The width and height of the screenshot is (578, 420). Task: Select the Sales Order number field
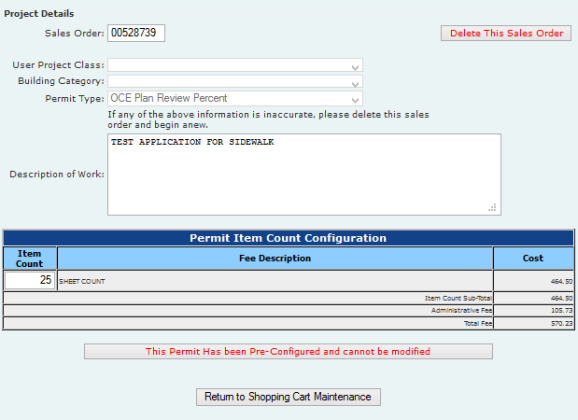pyautogui.click(x=136, y=33)
